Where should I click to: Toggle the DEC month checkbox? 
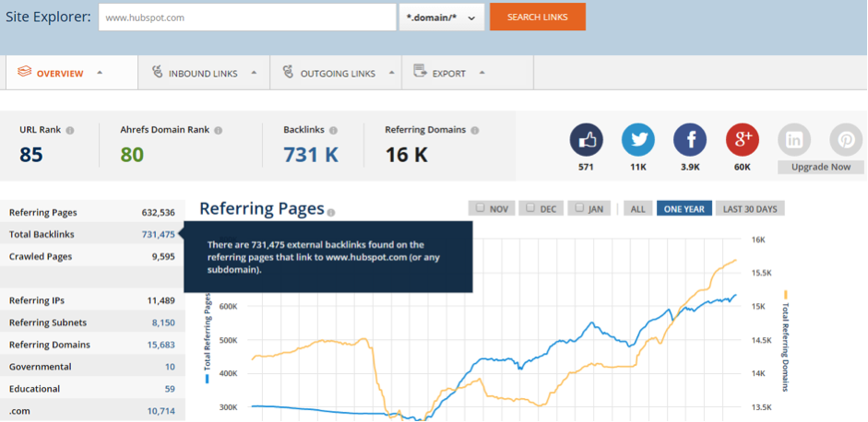tap(529, 208)
